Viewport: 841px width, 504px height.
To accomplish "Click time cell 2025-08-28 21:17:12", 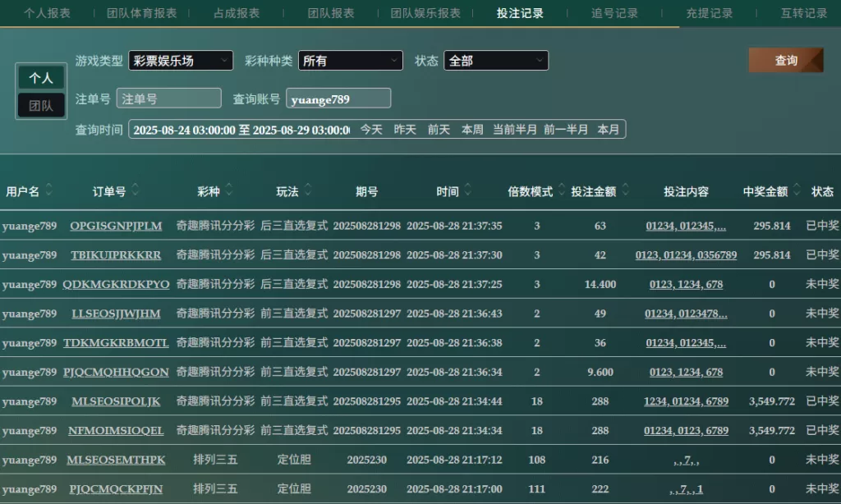I will [x=454, y=460].
